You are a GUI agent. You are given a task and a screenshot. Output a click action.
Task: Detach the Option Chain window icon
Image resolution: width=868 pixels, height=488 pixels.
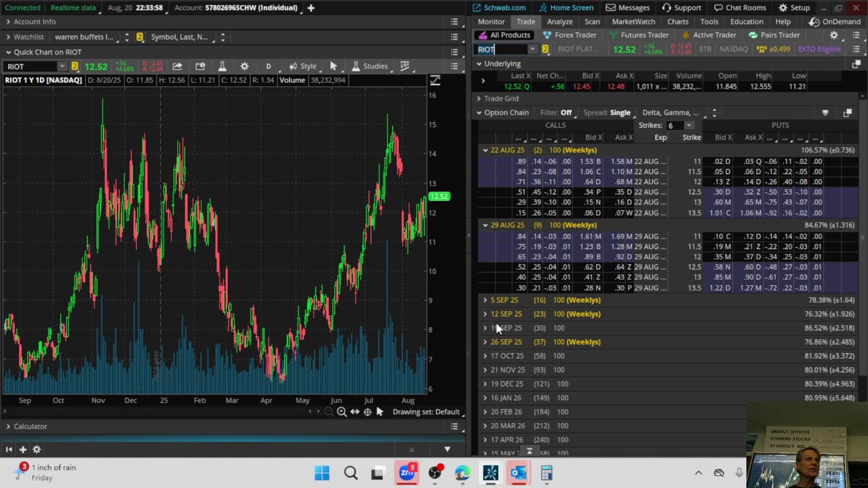[x=847, y=113]
